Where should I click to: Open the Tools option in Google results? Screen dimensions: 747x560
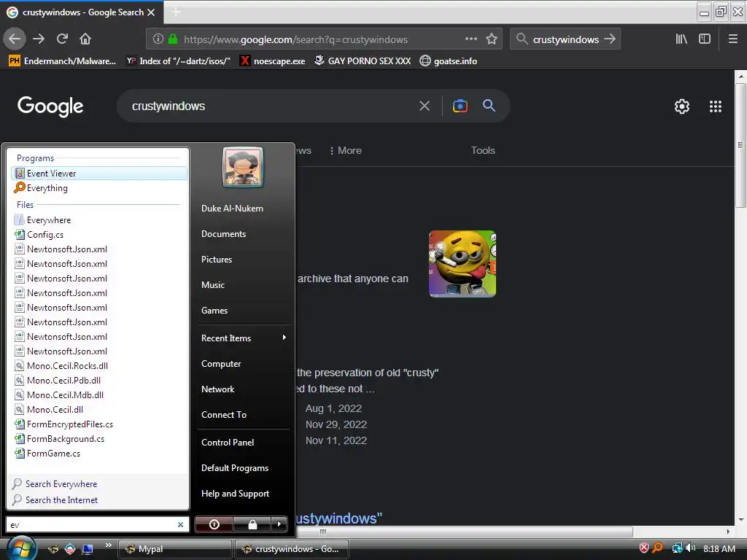[483, 150]
